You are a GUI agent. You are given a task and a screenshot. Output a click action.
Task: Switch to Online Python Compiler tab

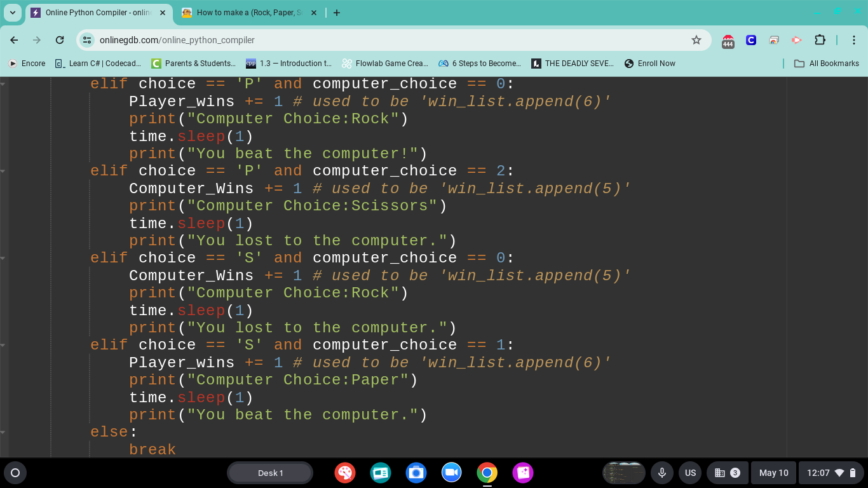(x=98, y=13)
